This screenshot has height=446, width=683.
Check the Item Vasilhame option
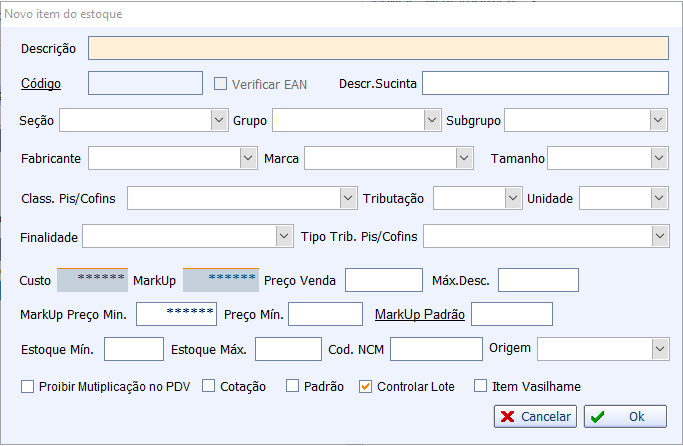pos(480,386)
